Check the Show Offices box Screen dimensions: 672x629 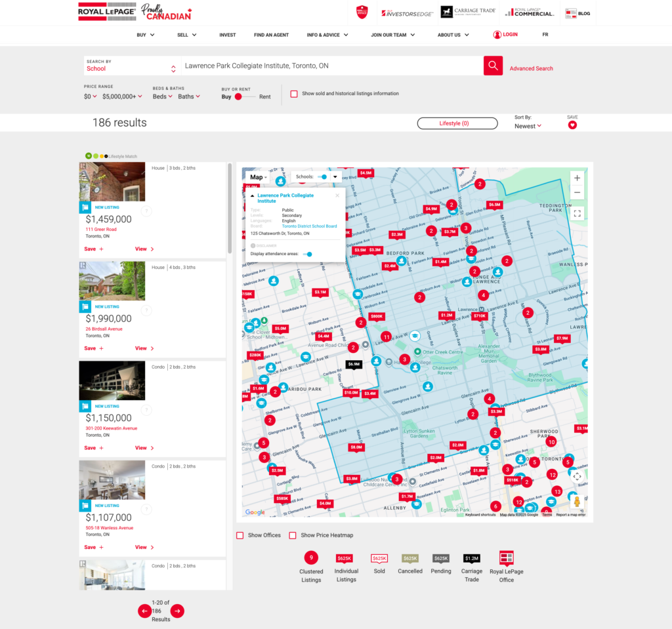pyautogui.click(x=240, y=535)
